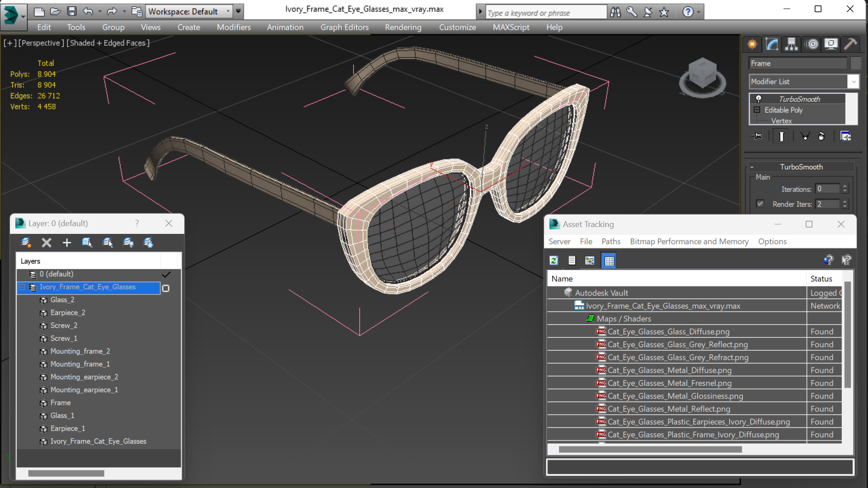Open the MAXScript menu

(x=511, y=28)
